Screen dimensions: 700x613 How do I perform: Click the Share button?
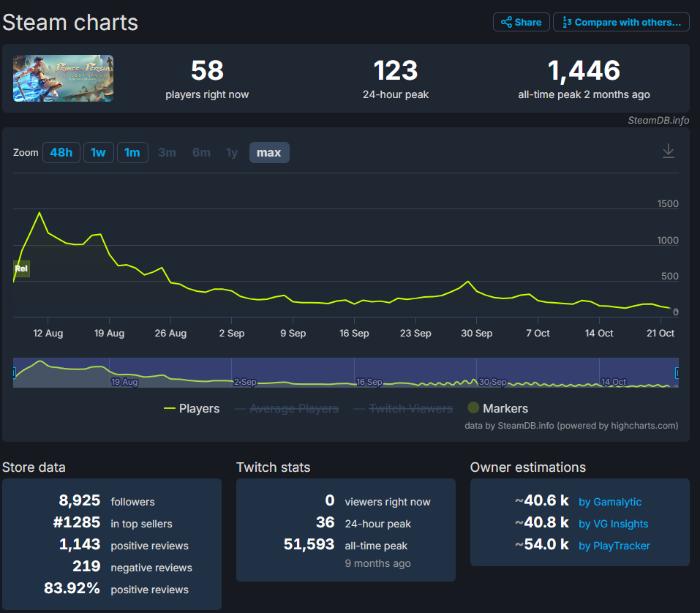tap(520, 22)
